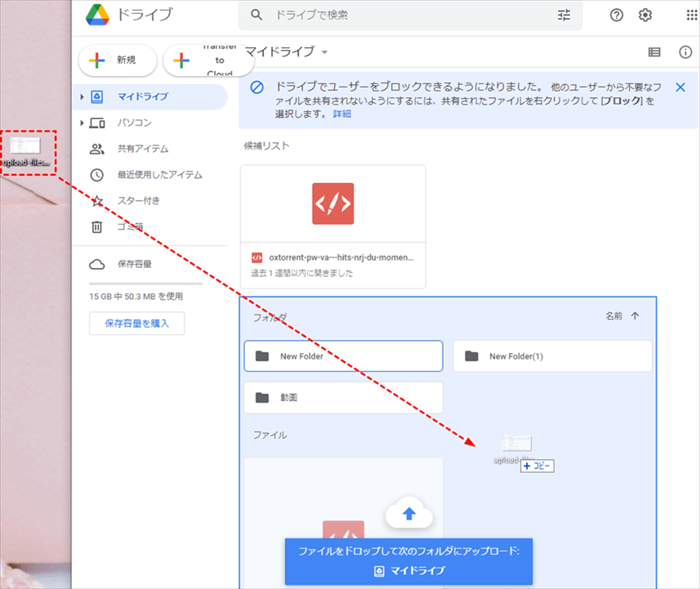Click the Google Drive logo
The height and width of the screenshot is (589, 700).
point(97,15)
